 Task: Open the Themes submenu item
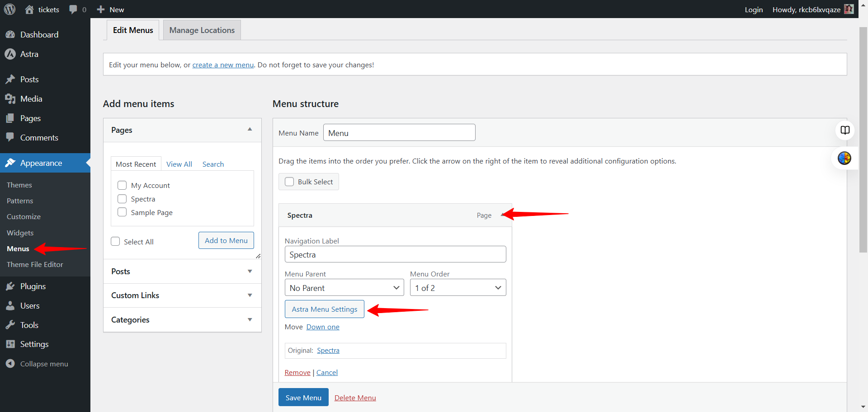pos(19,185)
